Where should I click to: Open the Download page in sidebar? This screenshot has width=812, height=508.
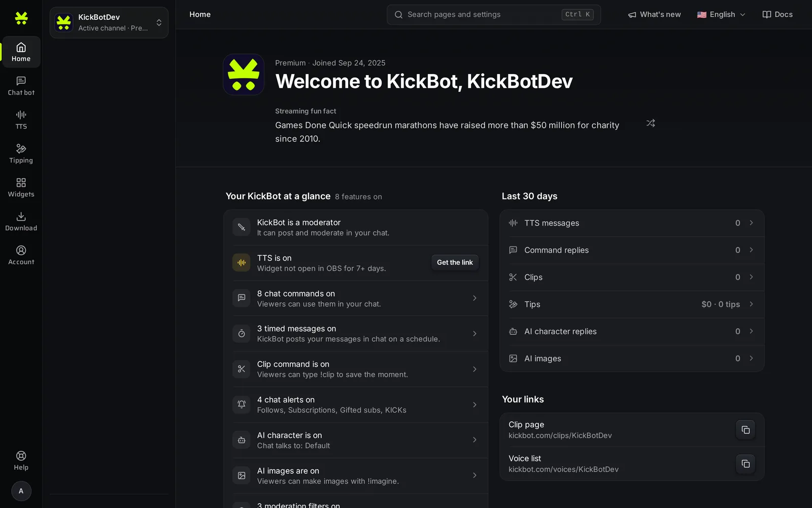click(x=21, y=221)
